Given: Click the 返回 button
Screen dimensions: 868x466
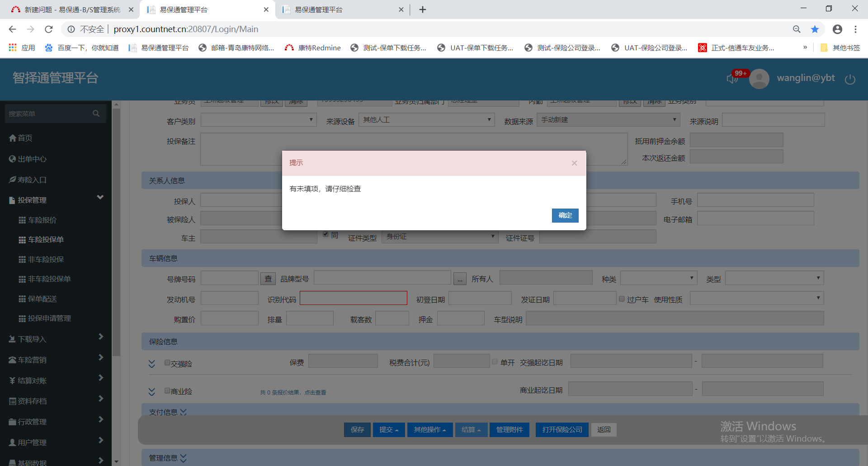Looking at the screenshot, I should click(x=604, y=430).
